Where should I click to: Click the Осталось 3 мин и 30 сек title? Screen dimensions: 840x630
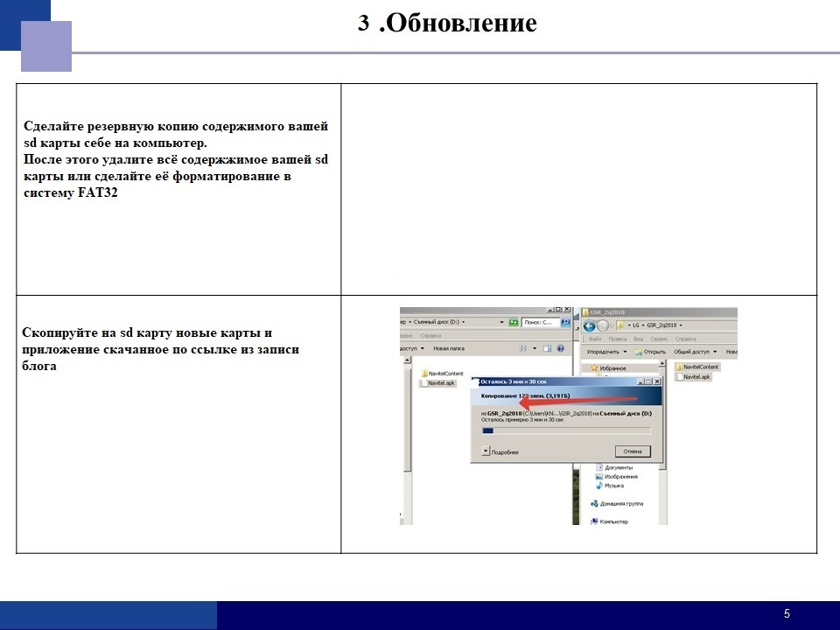pos(514,381)
